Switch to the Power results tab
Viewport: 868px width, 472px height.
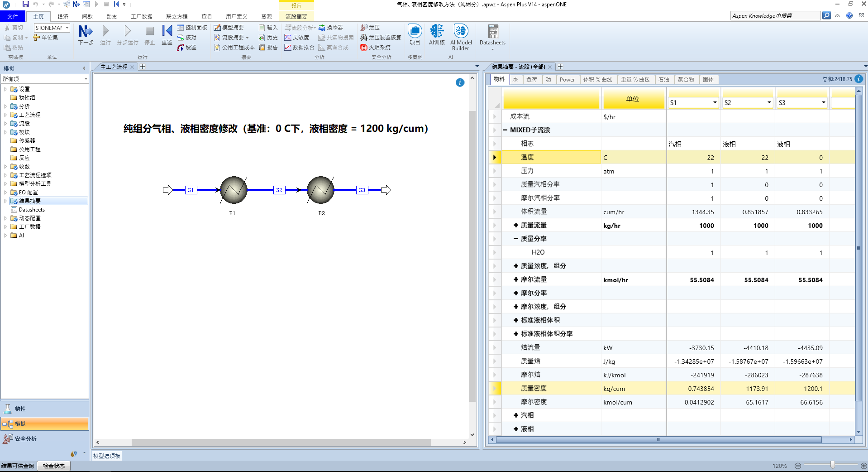click(x=567, y=79)
